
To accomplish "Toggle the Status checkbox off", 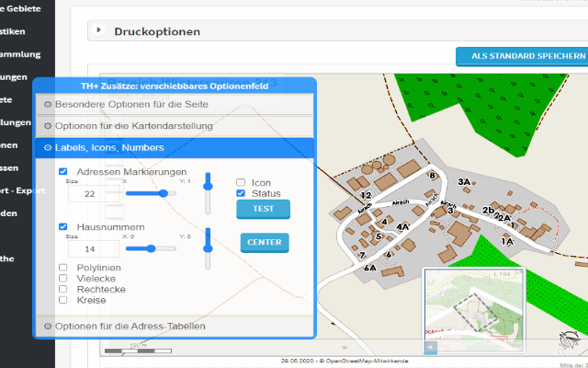I will pos(241,193).
